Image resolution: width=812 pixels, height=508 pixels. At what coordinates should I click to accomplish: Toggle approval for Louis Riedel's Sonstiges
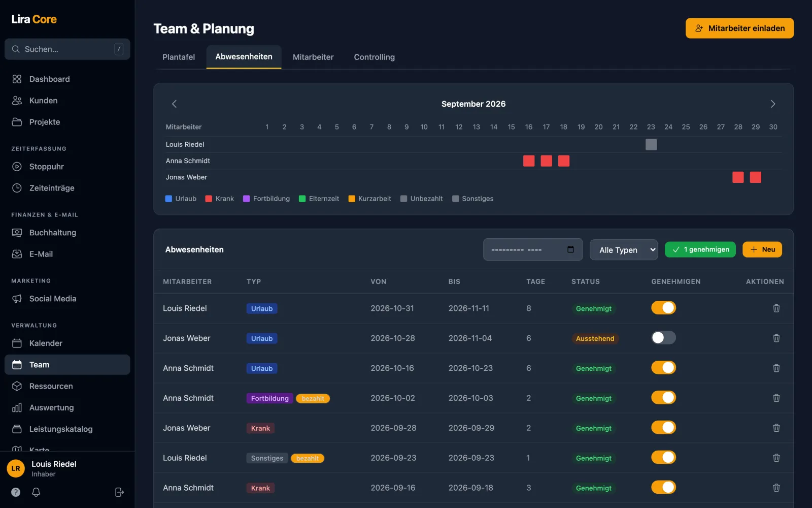coord(663,458)
